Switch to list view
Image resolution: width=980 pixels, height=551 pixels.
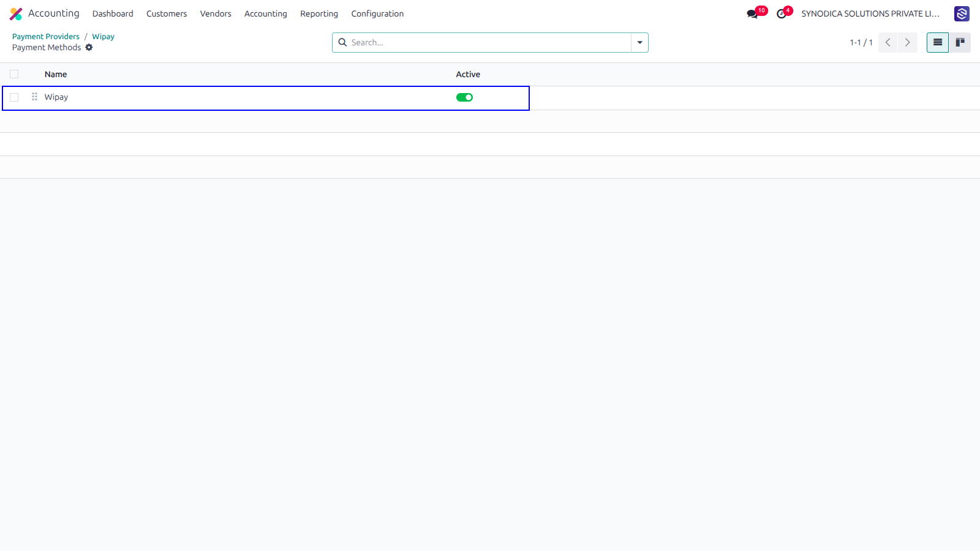[938, 42]
